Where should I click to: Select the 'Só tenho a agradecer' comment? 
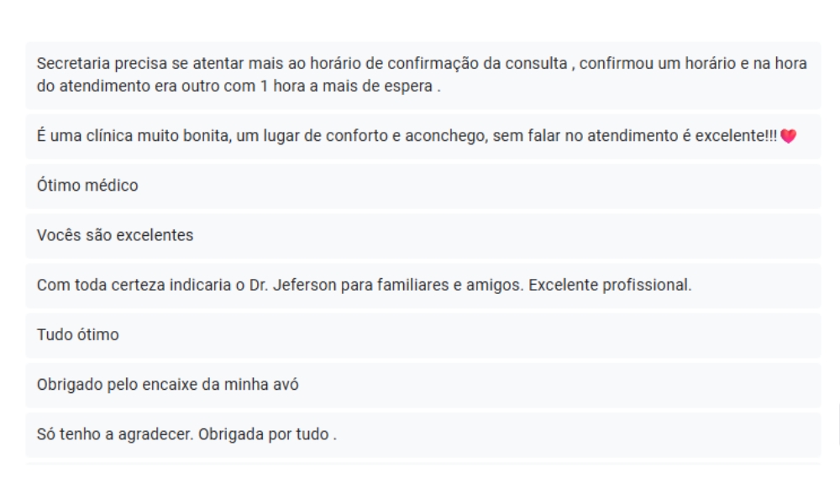point(423,435)
